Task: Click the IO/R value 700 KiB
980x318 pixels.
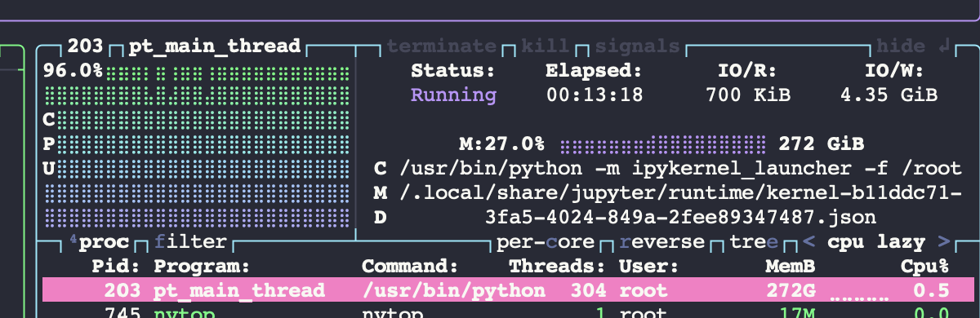Action: coord(748,95)
